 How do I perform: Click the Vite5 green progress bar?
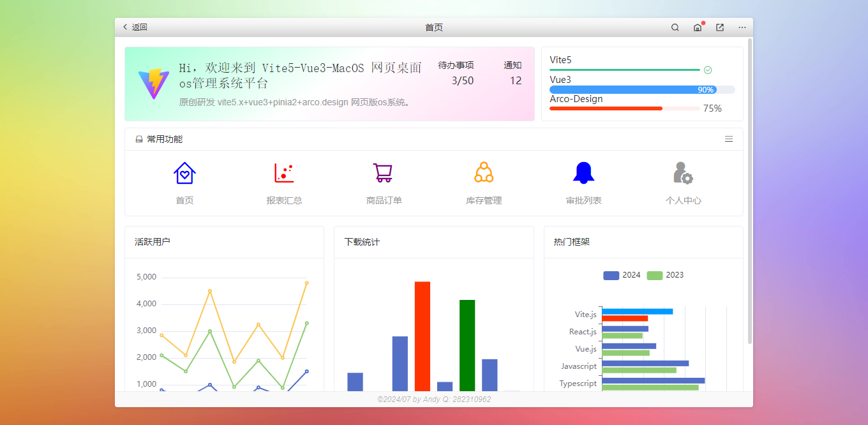tap(625, 70)
